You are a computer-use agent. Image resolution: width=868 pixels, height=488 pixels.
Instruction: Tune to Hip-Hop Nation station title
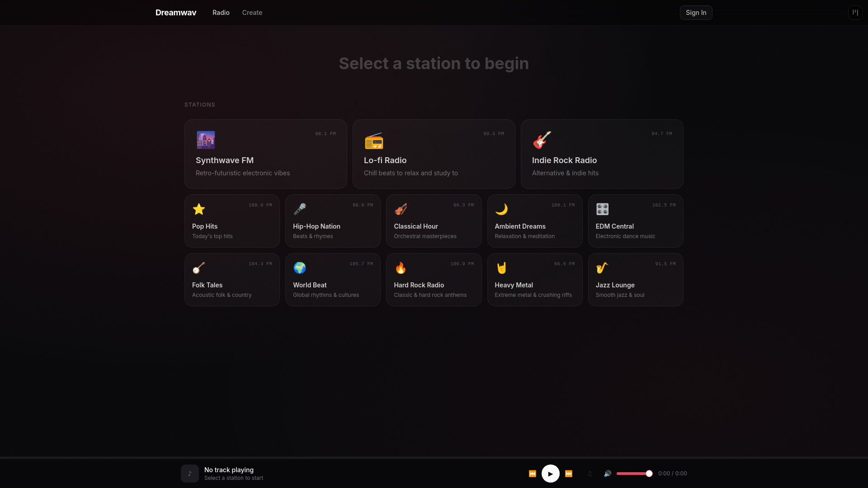click(316, 226)
